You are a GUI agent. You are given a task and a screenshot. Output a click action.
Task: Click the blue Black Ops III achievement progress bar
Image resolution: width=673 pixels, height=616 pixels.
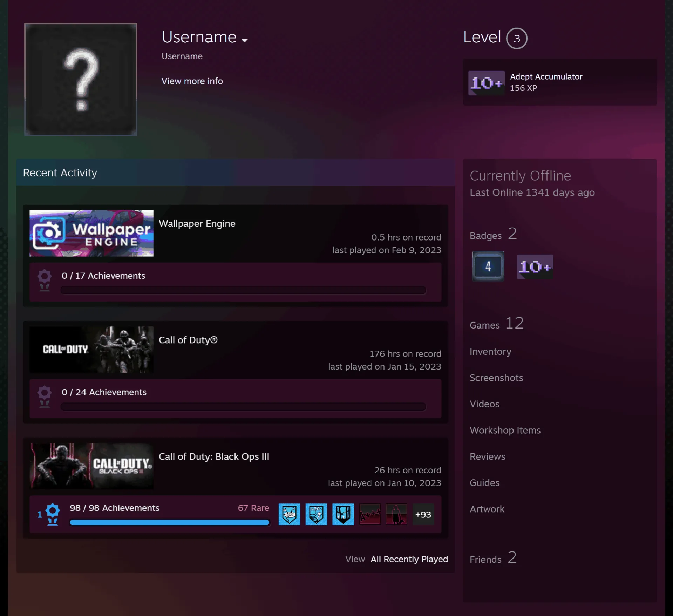pyautogui.click(x=170, y=522)
